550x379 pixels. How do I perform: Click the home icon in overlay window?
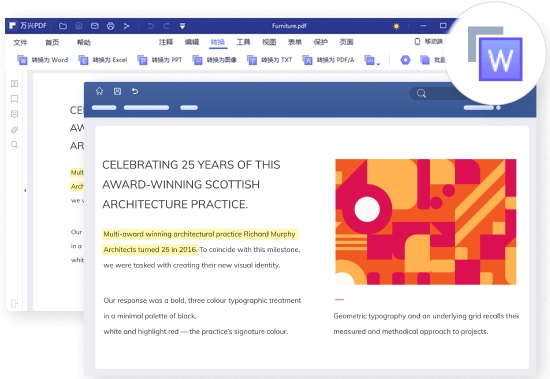(100, 91)
